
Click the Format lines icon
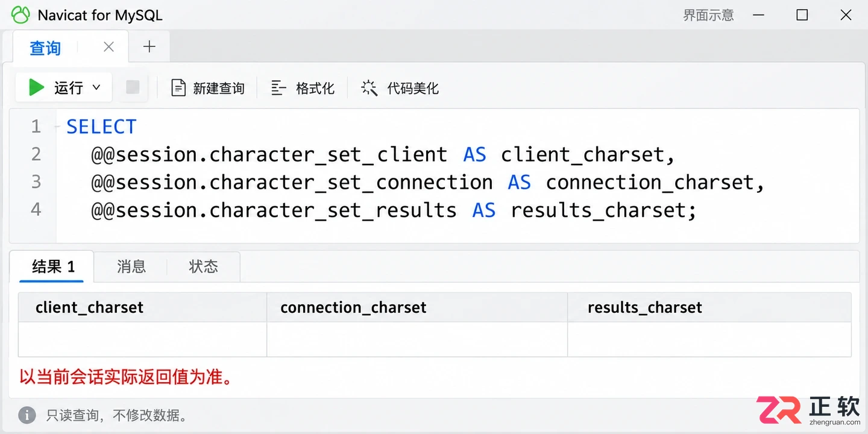(x=278, y=88)
